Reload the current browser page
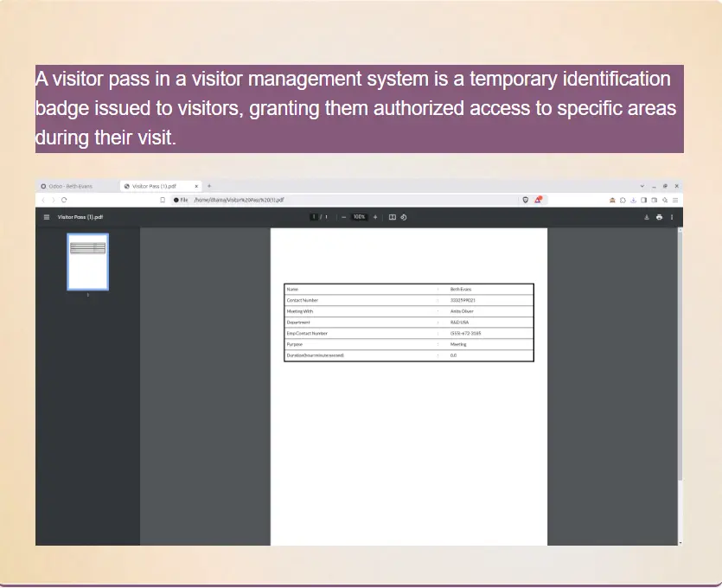This screenshot has height=588, width=722. (64, 200)
